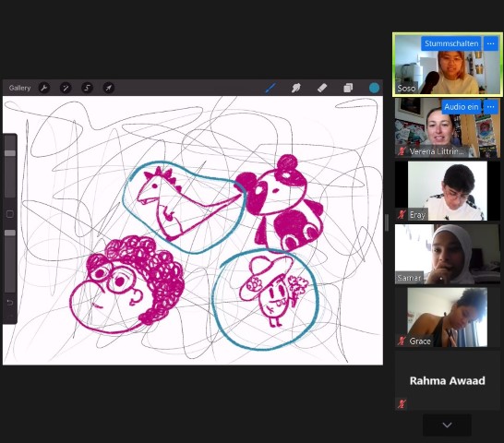Click the brush opacity slider handle
Image resolution: width=504 pixels, height=443 pixels.
[10, 233]
